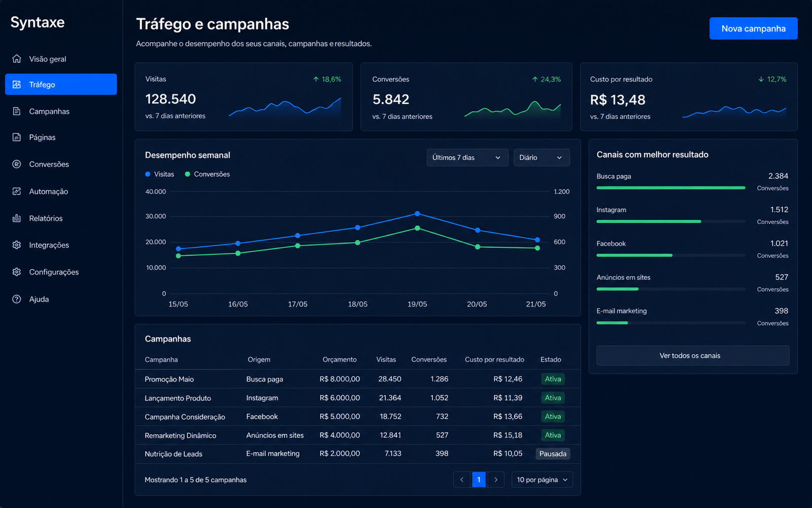Click the Integrações gear icon
Screen dimensions: 812x508
(x=17, y=245)
